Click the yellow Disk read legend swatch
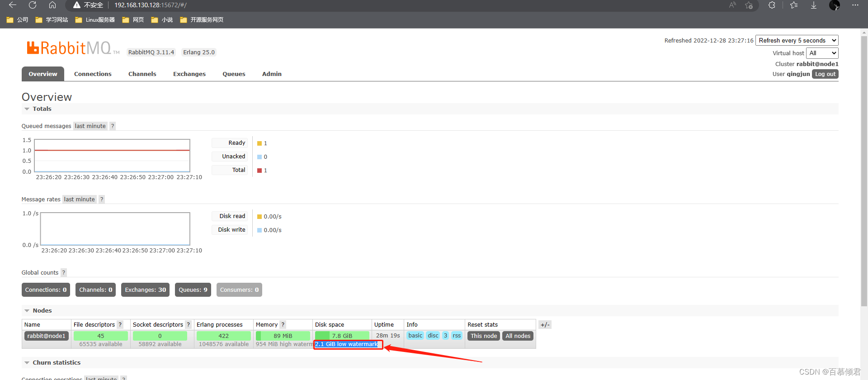 [x=259, y=217]
